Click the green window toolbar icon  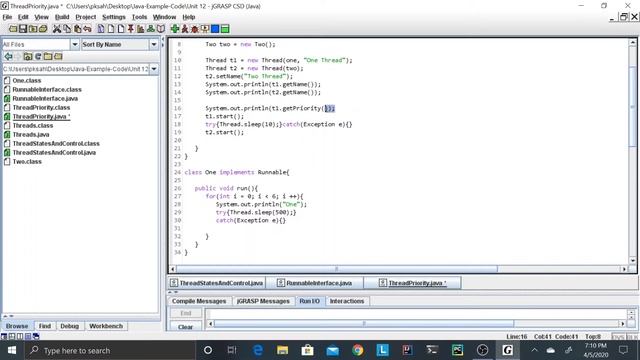click(x=225, y=29)
